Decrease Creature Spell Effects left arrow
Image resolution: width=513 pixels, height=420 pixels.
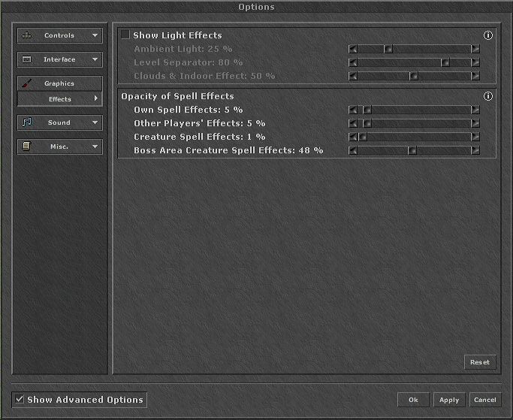[353, 137]
